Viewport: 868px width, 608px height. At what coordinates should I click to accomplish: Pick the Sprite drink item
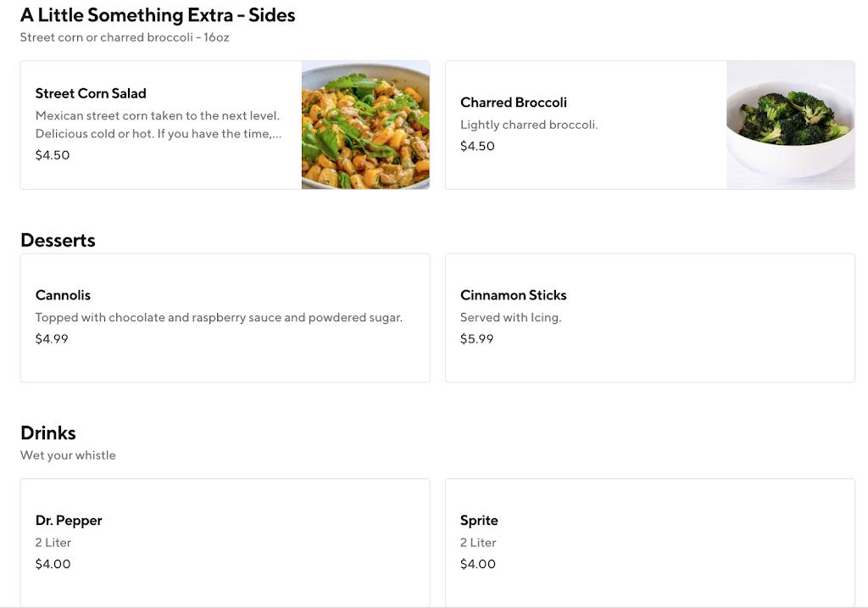coord(479,521)
